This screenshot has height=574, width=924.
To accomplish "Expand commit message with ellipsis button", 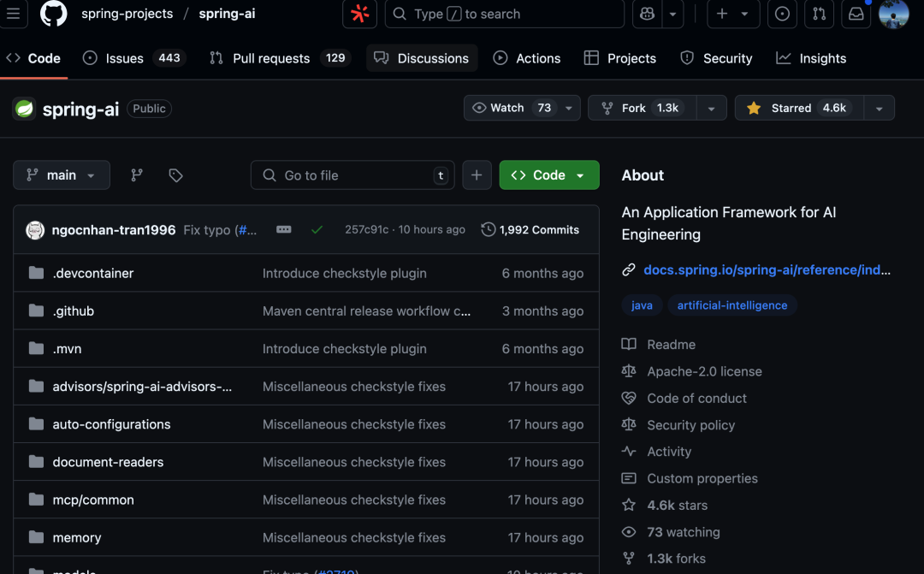I will coord(283,229).
